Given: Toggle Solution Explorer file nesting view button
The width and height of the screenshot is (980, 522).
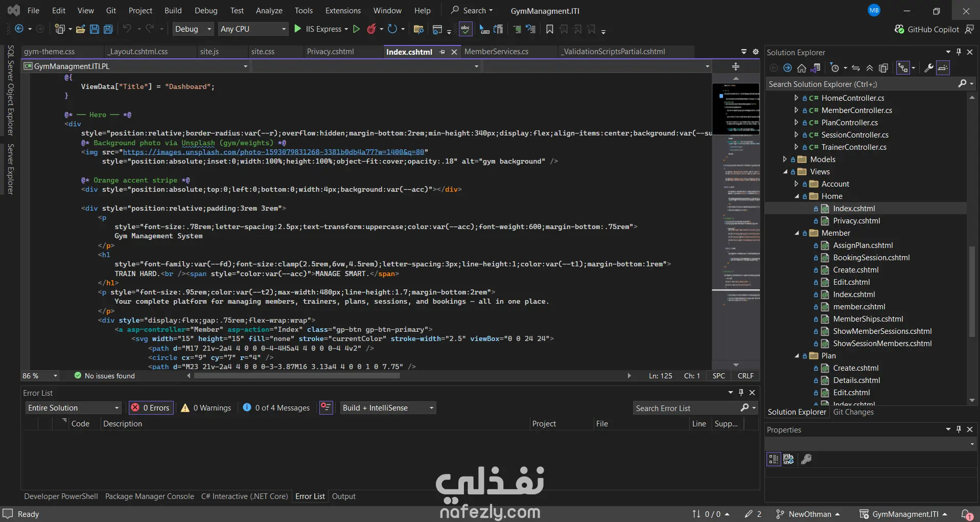Looking at the screenshot, I should (903, 68).
